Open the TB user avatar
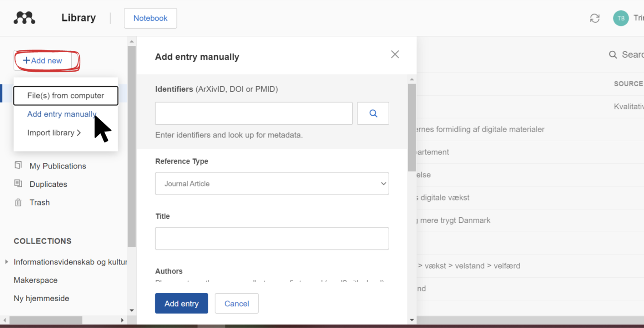The height and width of the screenshot is (328, 644). pos(621,18)
